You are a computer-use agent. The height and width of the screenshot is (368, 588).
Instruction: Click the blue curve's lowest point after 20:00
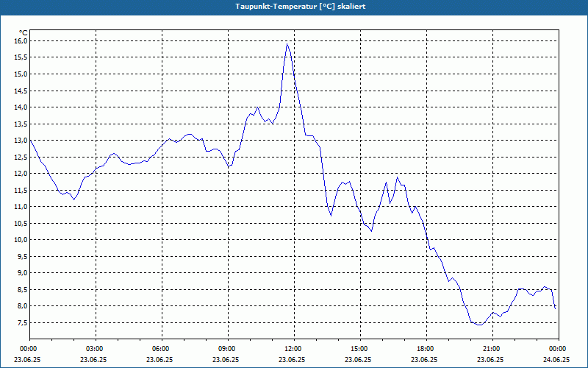tap(479, 325)
